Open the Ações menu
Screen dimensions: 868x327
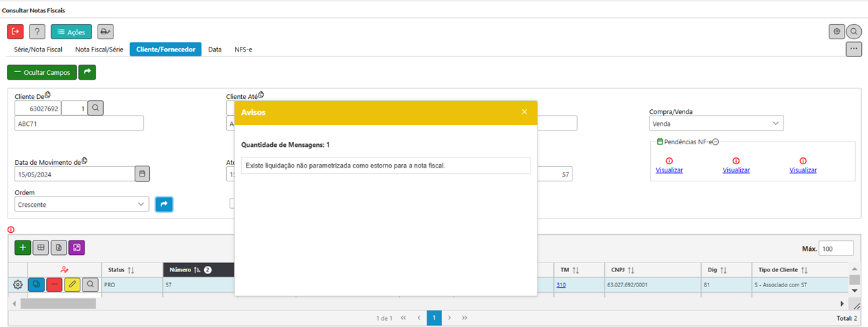(71, 32)
